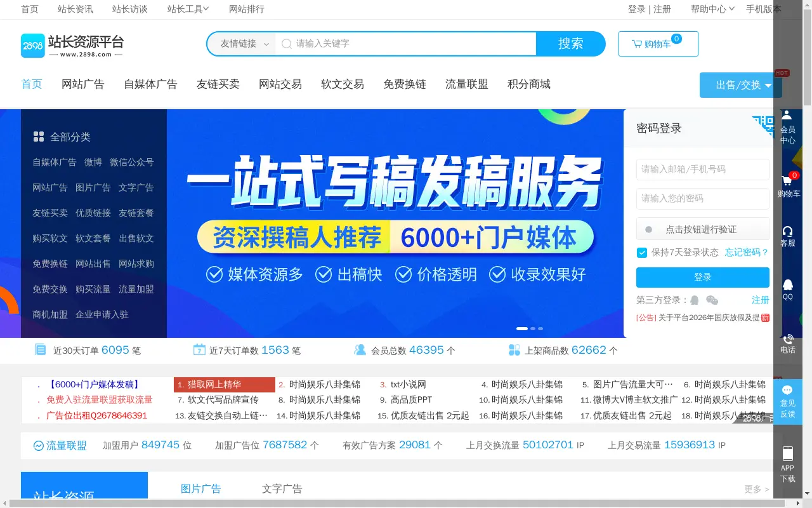Viewport: 812px width, 508px height.
Task: Focus the 请输入您的密码 field
Action: coord(703,199)
